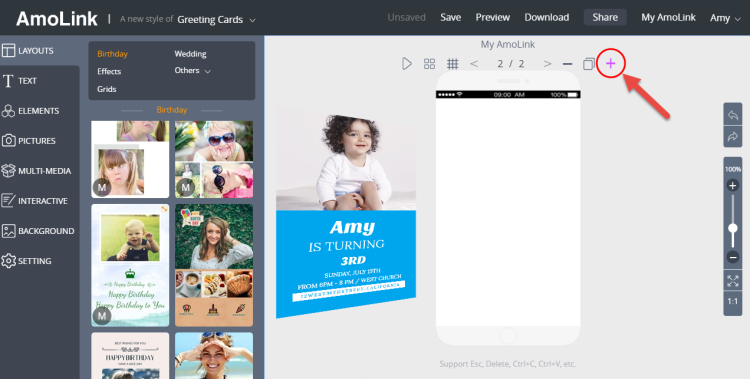
Task: Delete current page with minus icon
Action: click(567, 64)
